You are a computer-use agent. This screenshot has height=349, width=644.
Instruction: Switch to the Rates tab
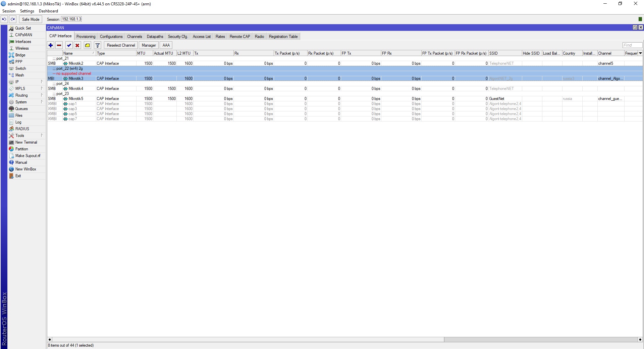coord(220,37)
